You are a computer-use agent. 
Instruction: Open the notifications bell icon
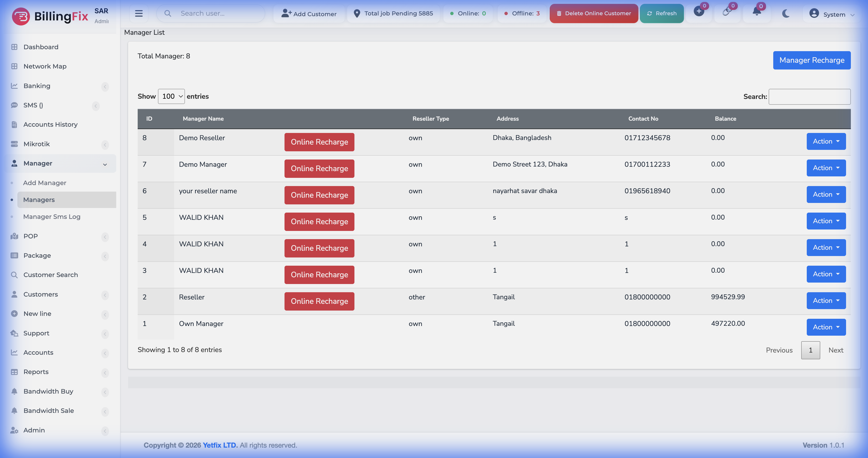click(x=756, y=12)
